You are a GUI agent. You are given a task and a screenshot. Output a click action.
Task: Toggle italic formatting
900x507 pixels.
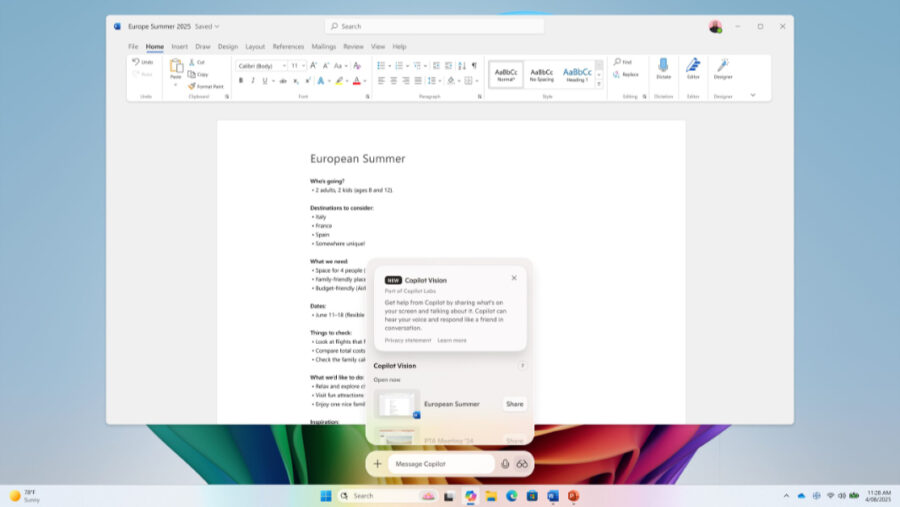coord(253,81)
